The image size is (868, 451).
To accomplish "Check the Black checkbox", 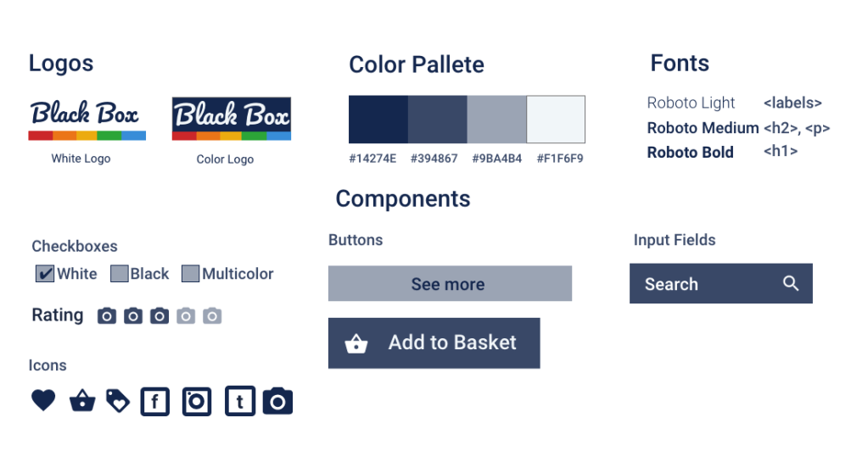I will click(x=120, y=274).
